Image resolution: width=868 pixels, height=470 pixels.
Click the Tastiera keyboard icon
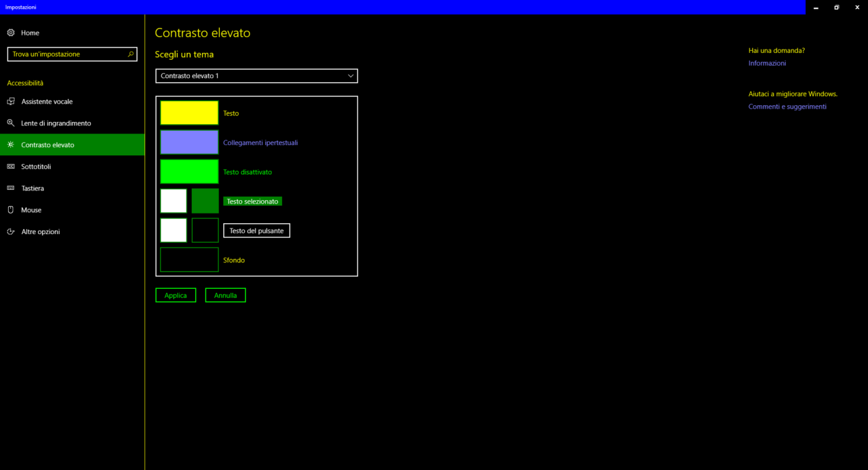coord(11,189)
